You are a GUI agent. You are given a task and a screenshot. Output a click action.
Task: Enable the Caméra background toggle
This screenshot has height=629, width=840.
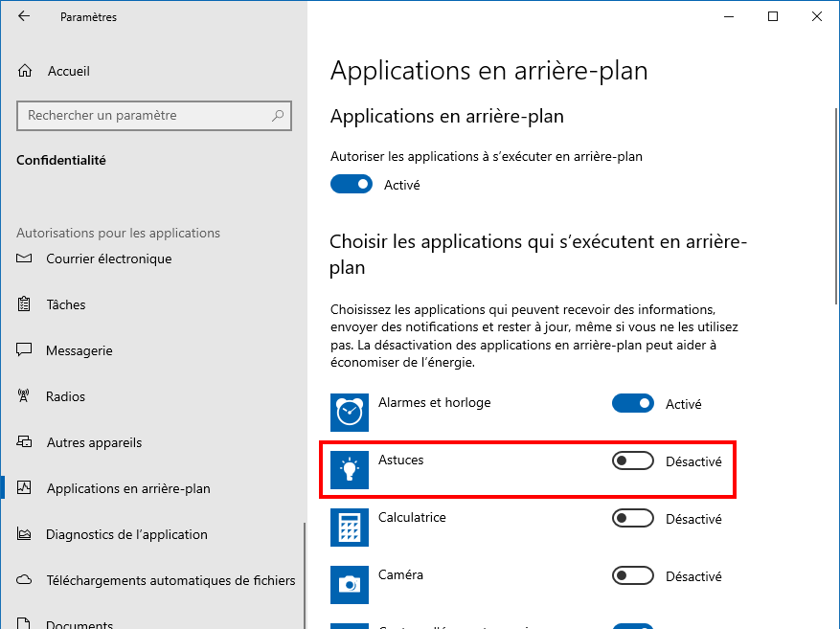point(632,576)
